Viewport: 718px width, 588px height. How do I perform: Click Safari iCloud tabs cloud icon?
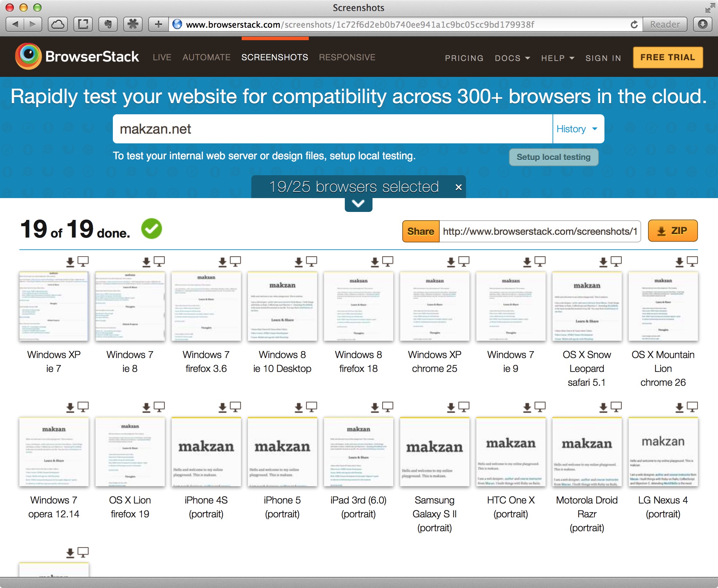tap(58, 24)
